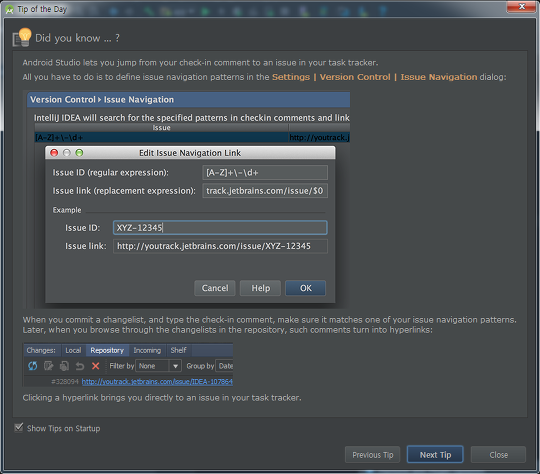Click the Issue link replacement expression field
This screenshot has height=474, width=540.
click(265, 190)
